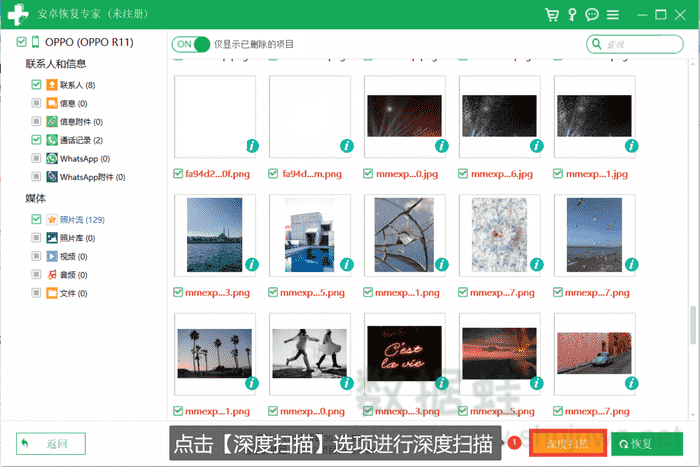This screenshot has width=700, height=467.
Task: Click the 返回 back button
Action: (51, 443)
